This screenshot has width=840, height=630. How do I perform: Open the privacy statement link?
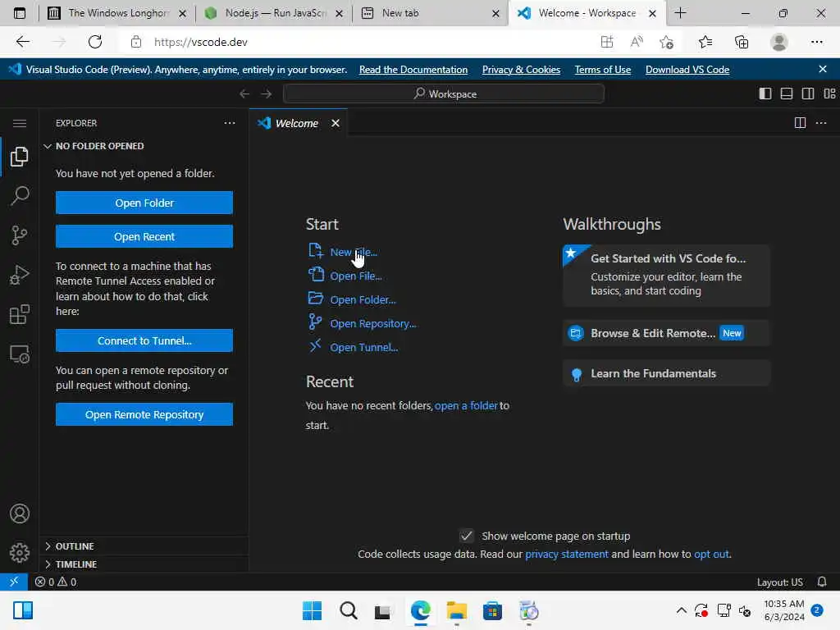point(567,554)
